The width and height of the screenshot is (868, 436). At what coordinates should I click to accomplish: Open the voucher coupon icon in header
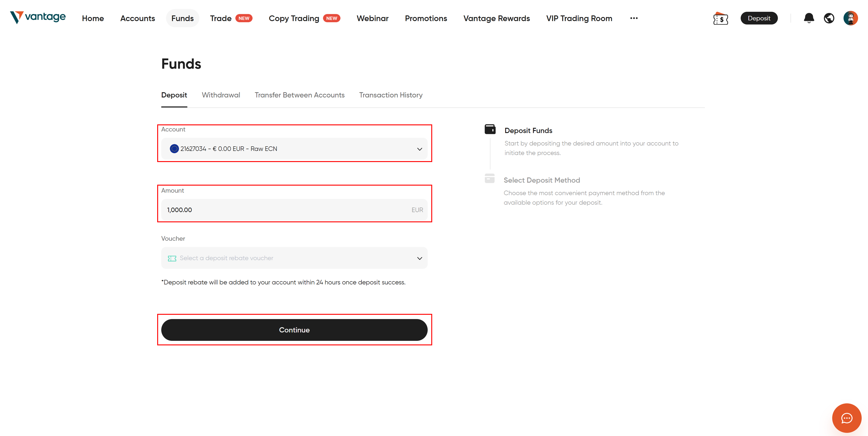tap(720, 19)
